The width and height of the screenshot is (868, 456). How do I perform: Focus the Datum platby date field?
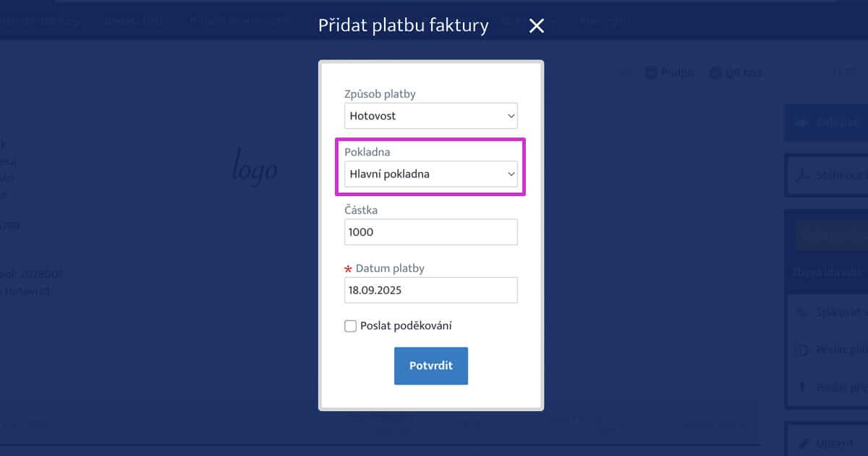click(x=431, y=290)
